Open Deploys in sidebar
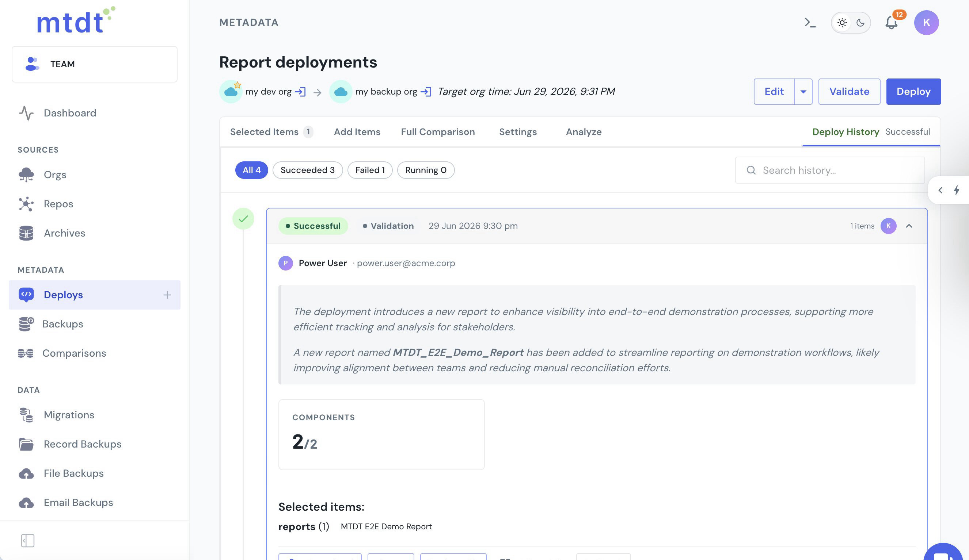969x560 pixels. [x=95, y=295]
